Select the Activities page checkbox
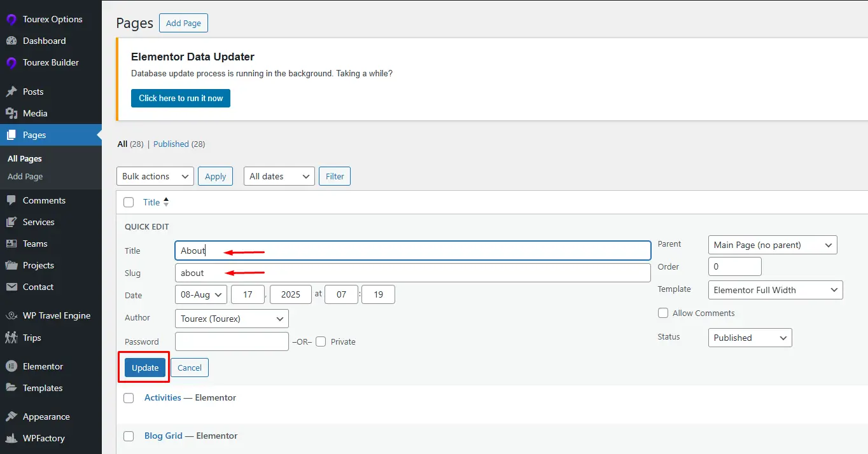Viewport: 868px width, 454px height. [x=129, y=397]
